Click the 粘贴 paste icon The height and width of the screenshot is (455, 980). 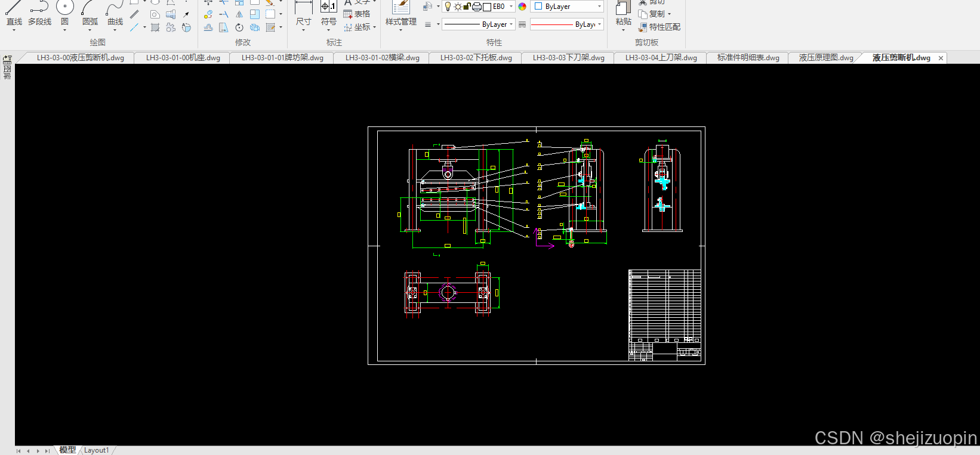tap(623, 8)
